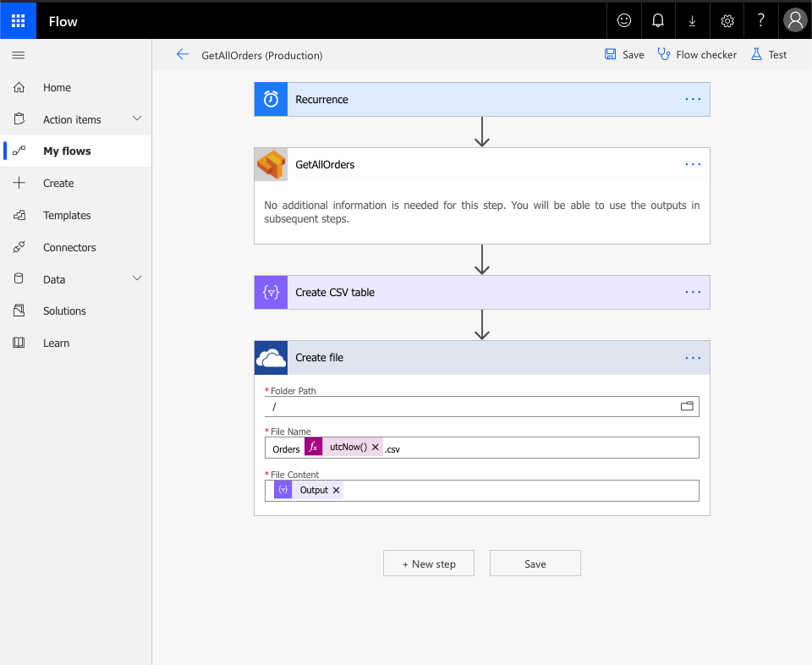Open the Create CSV table ellipsis menu
Image resolution: width=812 pixels, height=665 pixels.
[x=693, y=293]
